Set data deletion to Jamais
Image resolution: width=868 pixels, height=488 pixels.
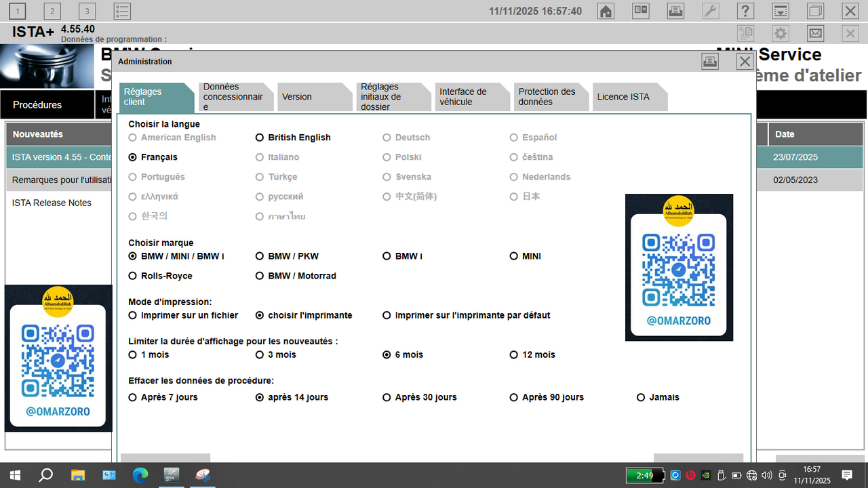pyautogui.click(x=658, y=397)
